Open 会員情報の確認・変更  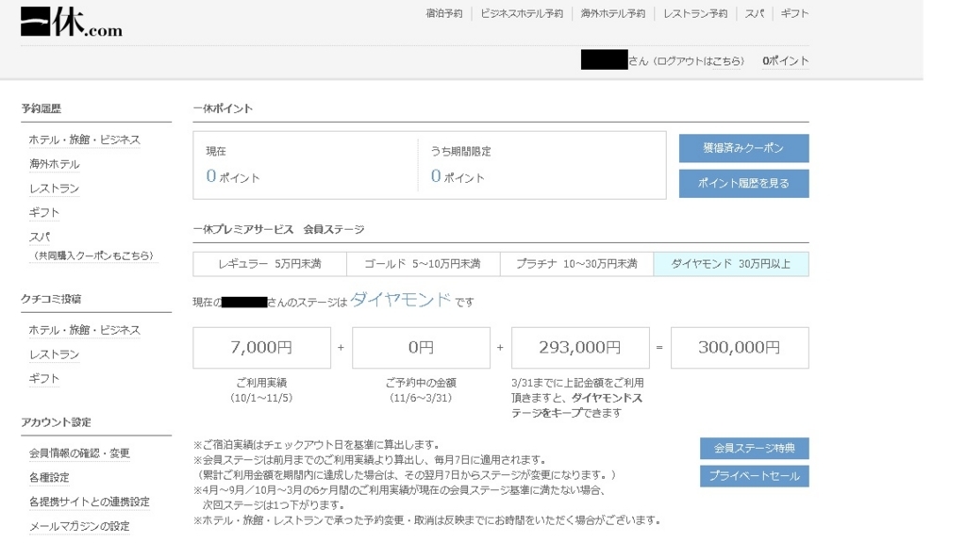click(79, 453)
